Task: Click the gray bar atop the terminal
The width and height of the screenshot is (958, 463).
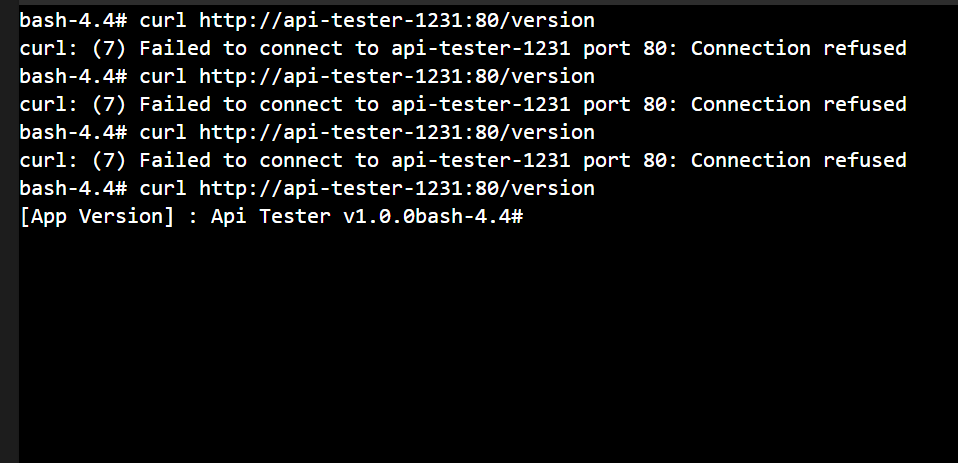Action: pyautogui.click(x=479, y=2)
